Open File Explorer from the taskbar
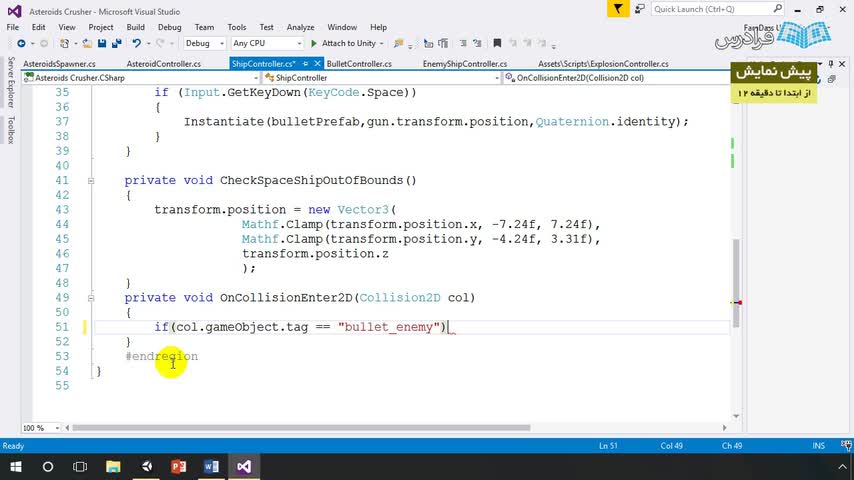Image resolution: width=854 pixels, height=480 pixels. click(x=113, y=467)
